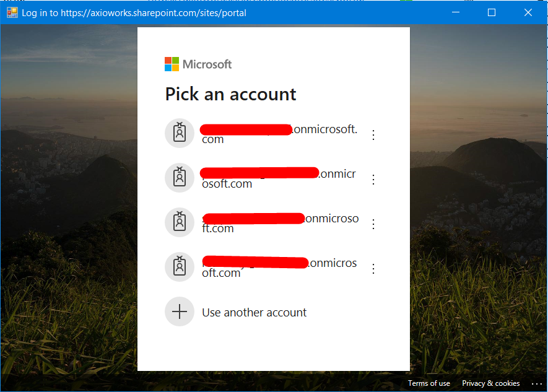The image size is (548, 392).
Task: Open the footer ellipsis more options
Action: pos(536,383)
